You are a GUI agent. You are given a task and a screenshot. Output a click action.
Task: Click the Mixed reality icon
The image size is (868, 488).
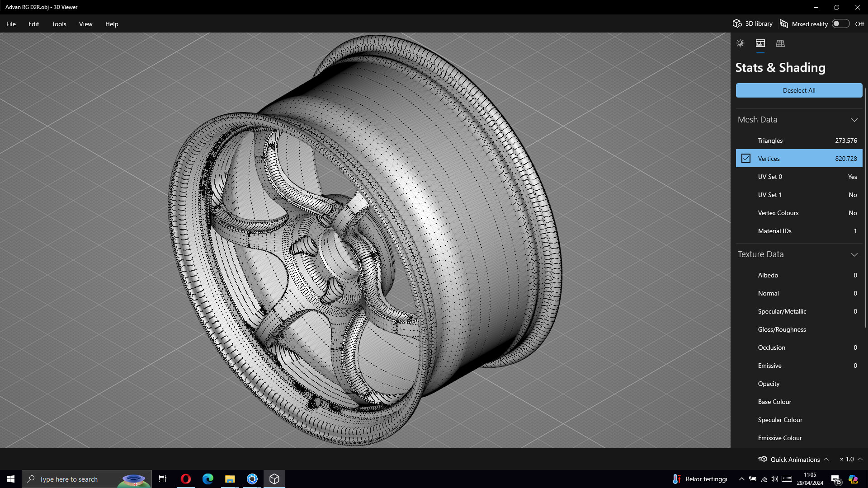coord(784,24)
